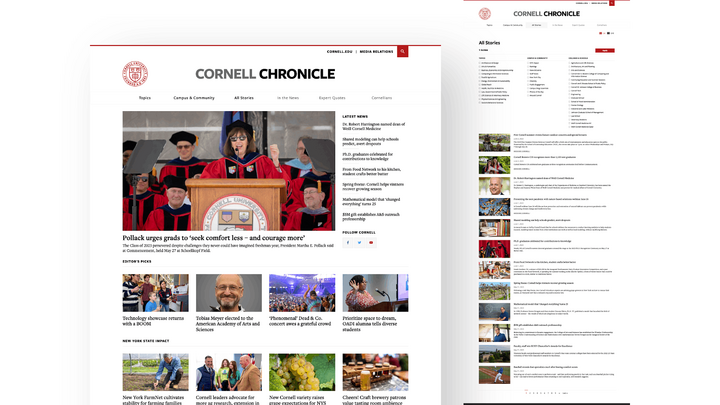Open Cornell's Twitter page icon

360,242
